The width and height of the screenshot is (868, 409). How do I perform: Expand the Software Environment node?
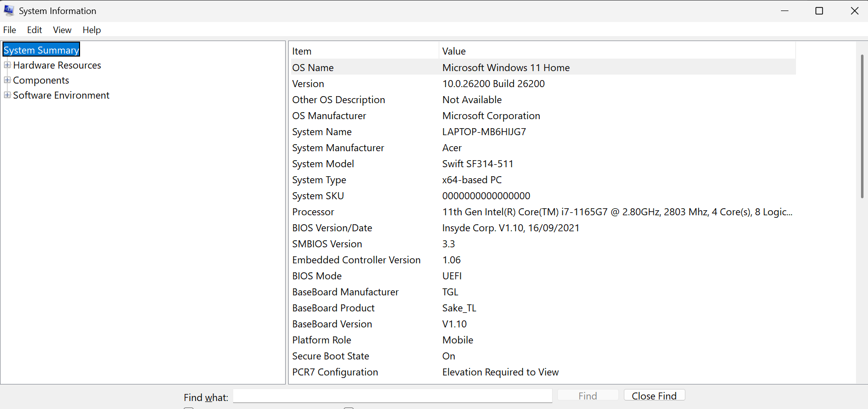8,95
